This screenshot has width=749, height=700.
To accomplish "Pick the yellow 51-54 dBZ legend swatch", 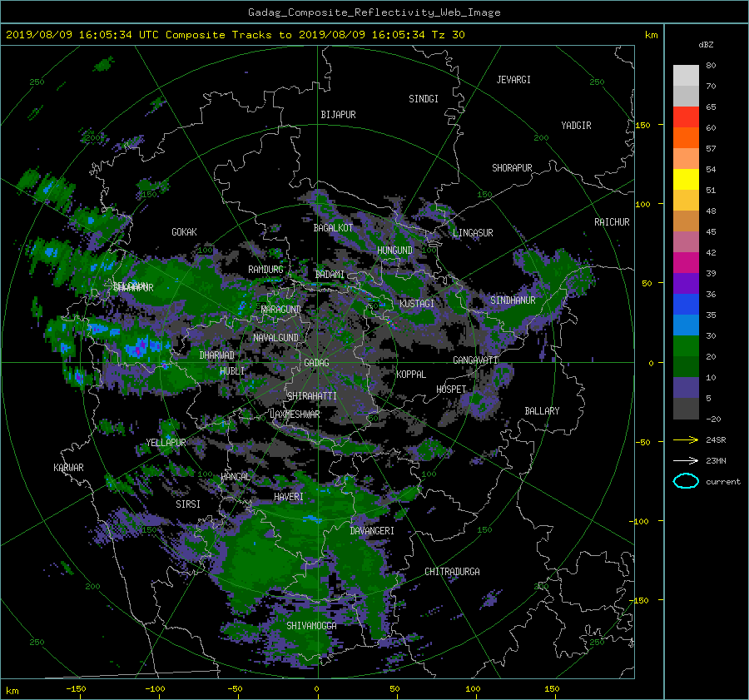I will click(686, 179).
